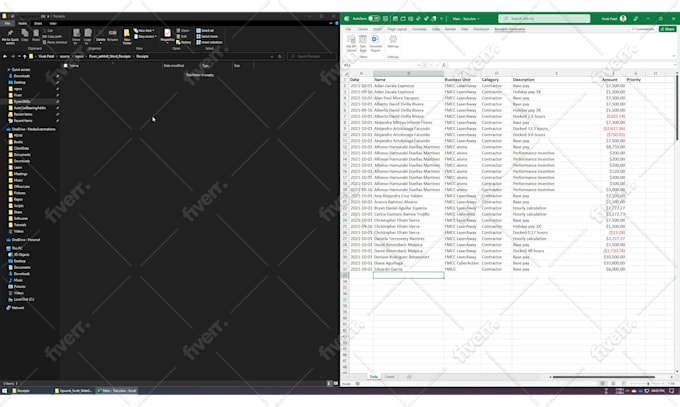Click History in Explorer's Open group
The height and width of the screenshot is (407, 680).
pos(184,42)
